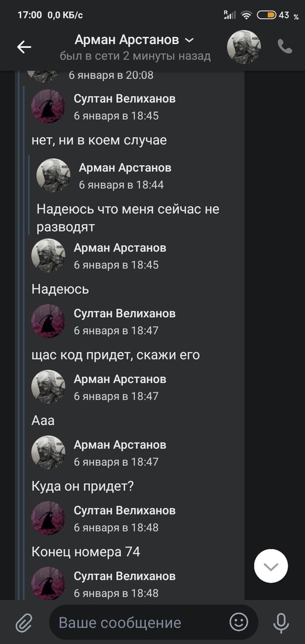305x644 pixels.
Task: Open Арман Арстанов header profile avatar
Action: pos(244,47)
